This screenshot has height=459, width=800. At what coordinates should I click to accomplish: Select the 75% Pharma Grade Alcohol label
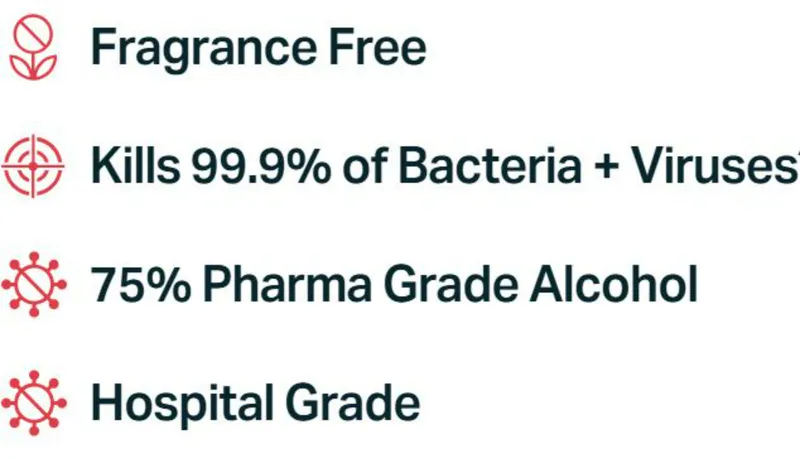click(394, 284)
